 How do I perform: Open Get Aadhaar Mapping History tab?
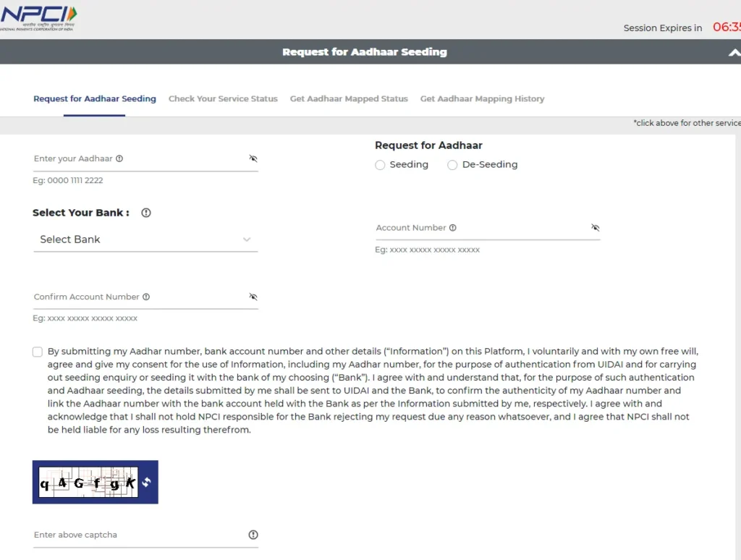tap(482, 99)
